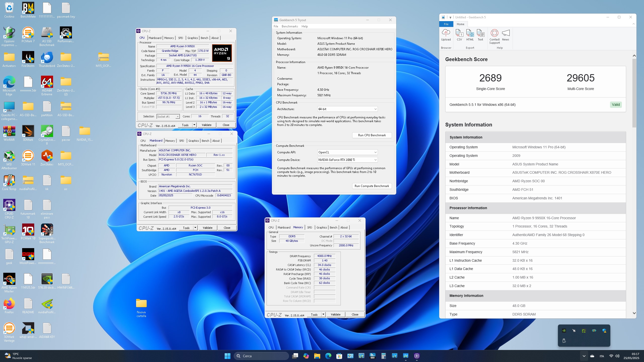Open AMD Ryzen Master desktop icon
This screenshot has width=644, height=362.
coord(9,283)
